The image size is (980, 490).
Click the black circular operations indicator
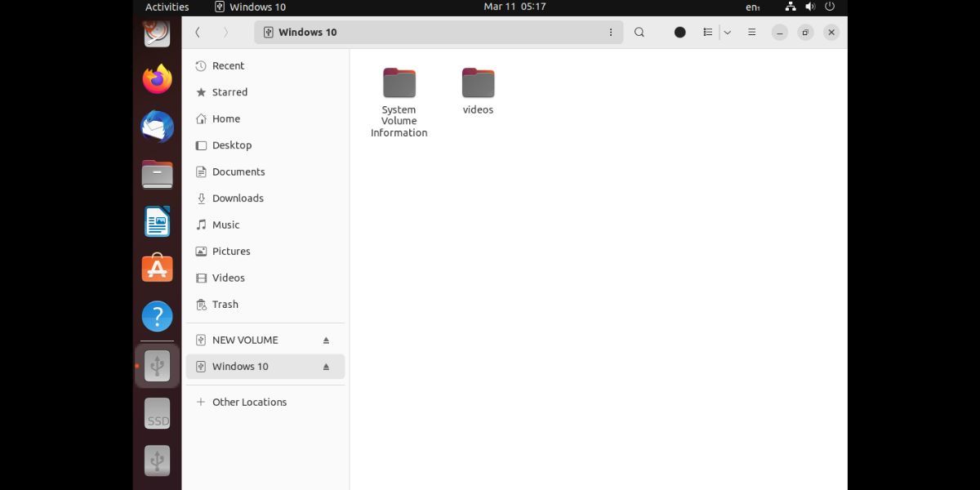tap(680, 33)
